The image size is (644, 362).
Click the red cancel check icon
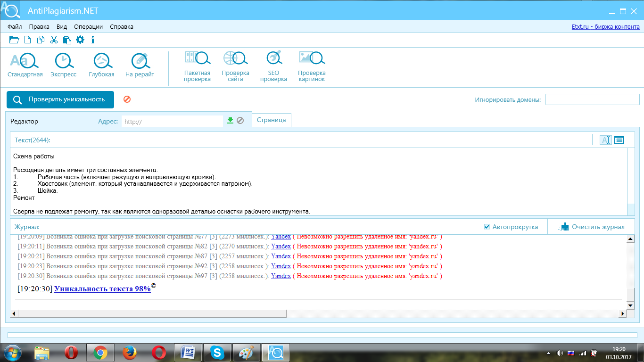point(127,99)
